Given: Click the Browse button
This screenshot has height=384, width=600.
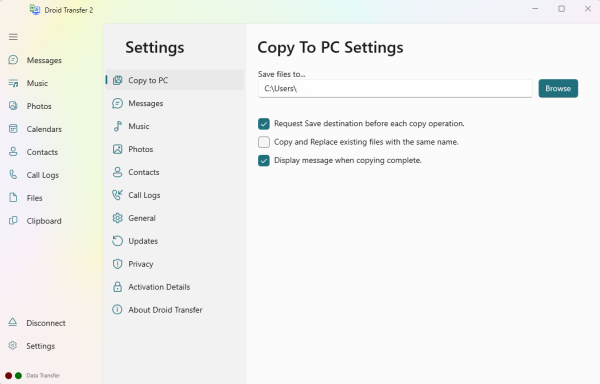Looking at the screenshot, I should pyautogui.click(x=558, y=88).
